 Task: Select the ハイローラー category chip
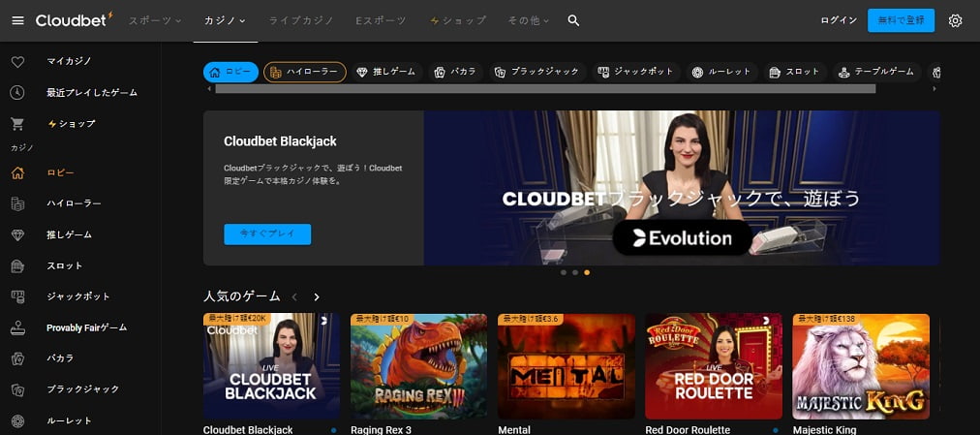(x=304, y=73)
